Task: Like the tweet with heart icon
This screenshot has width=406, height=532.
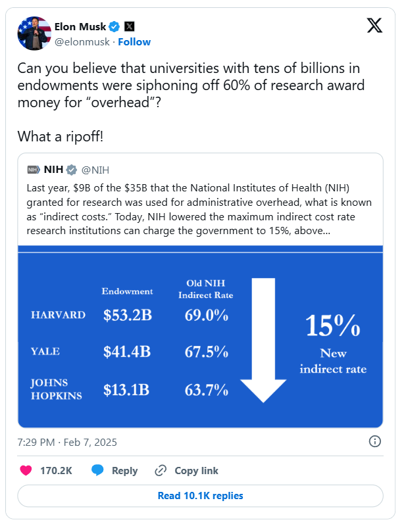Action: click(26, 471)
